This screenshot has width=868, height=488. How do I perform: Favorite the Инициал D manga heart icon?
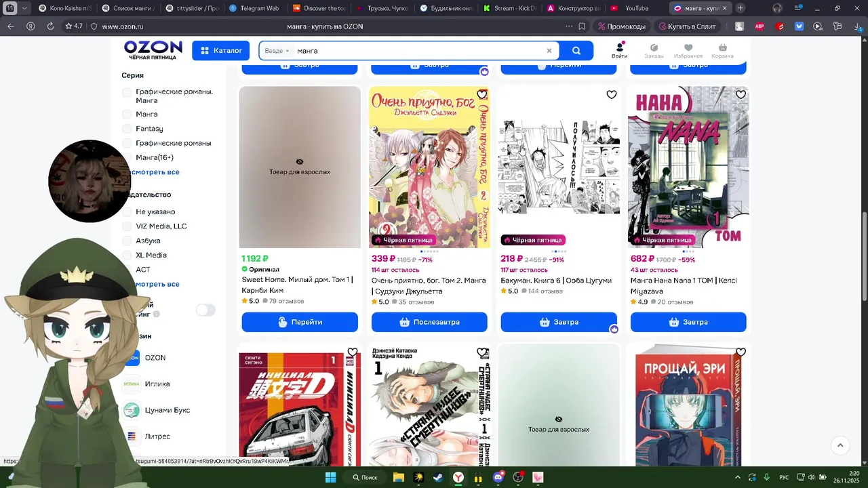353,352
